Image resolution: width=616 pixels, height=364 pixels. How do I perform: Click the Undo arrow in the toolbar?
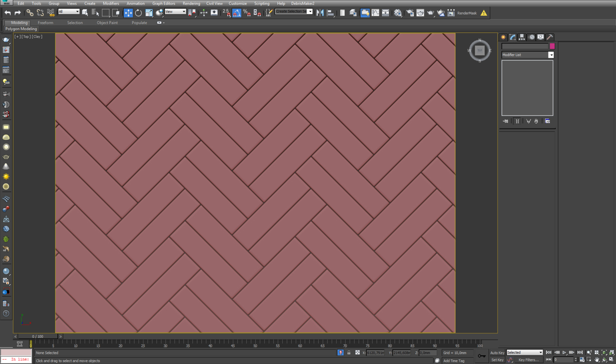(7, 13)
